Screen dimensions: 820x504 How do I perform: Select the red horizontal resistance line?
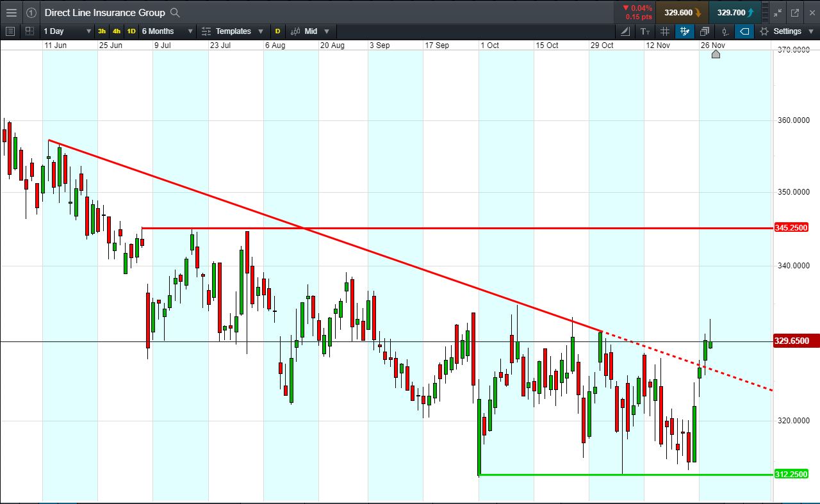457,228
